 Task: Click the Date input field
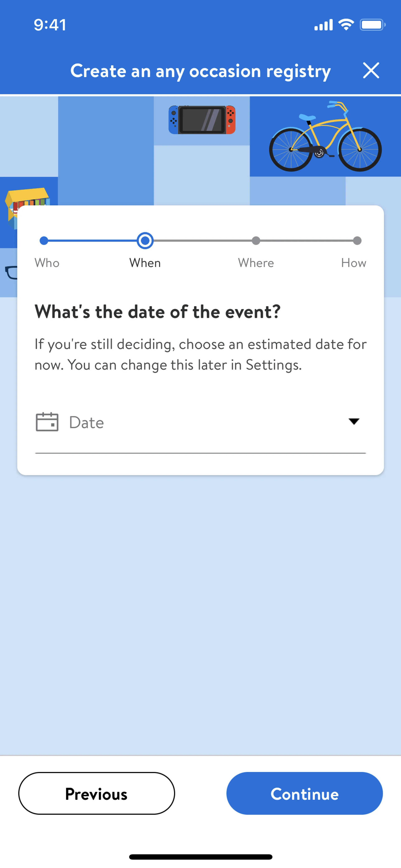click(x=200, y=422)
